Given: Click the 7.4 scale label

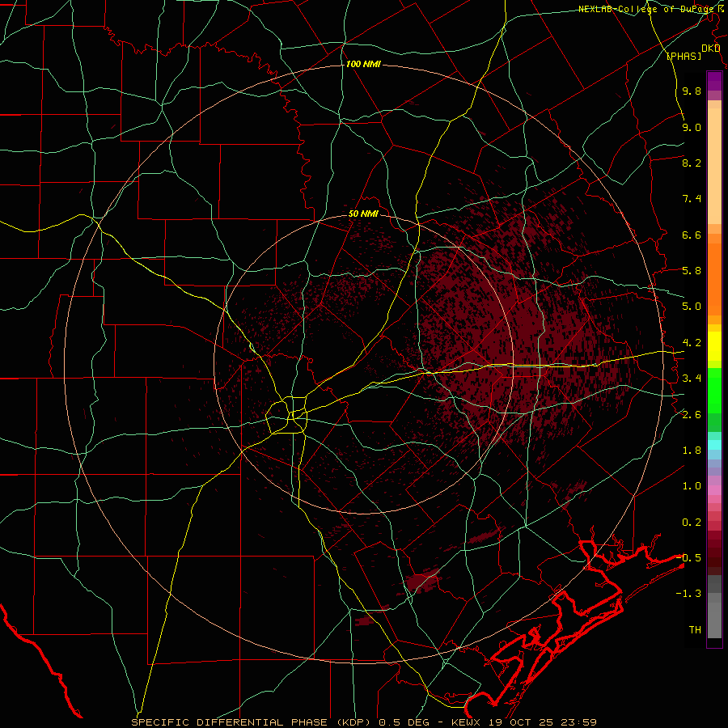Looking at the screenshot, I should pyautogui.click(x=692, y=199).
